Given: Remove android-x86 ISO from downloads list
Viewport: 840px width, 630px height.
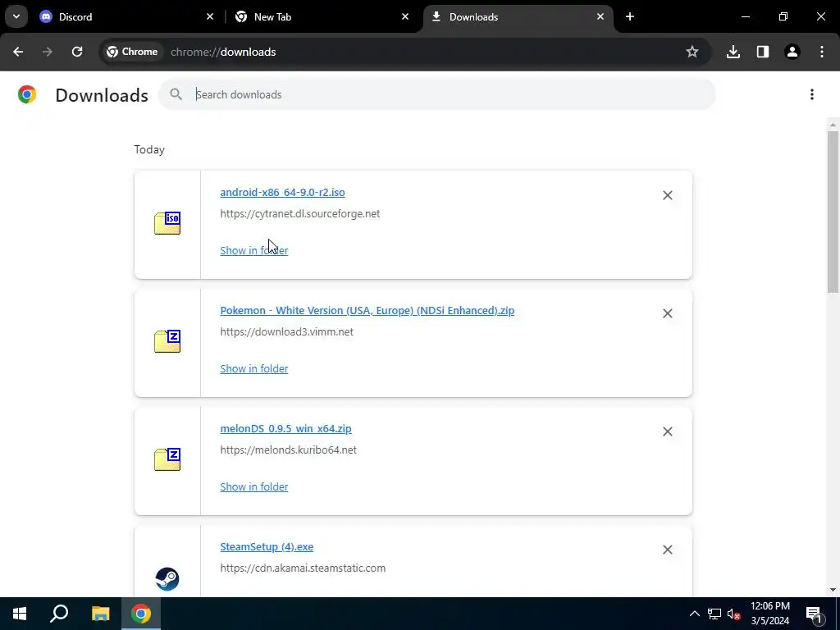Looking at the screenshot, I should point(667,195).
